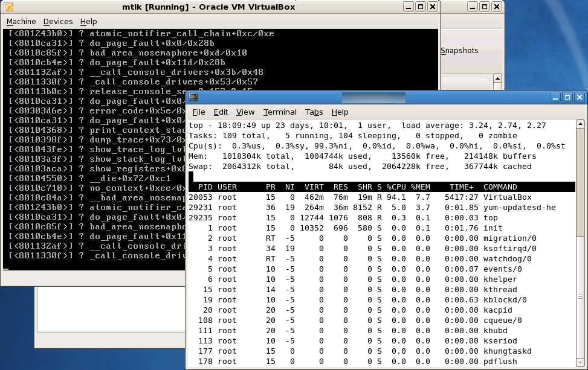Viewport: 588px width, 370px height.
Task: Open the Help menu in the VirtualBox VM window
Action: click(x=88, y=22)
